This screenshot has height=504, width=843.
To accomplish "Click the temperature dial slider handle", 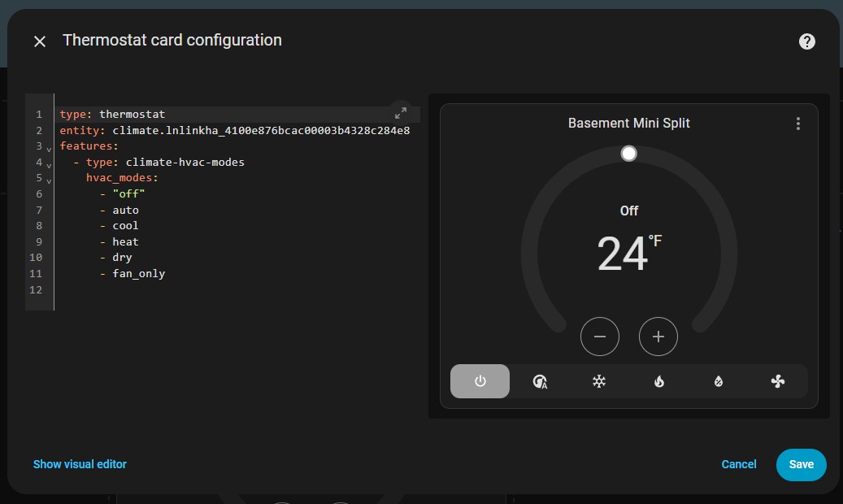I will point(628,154).
